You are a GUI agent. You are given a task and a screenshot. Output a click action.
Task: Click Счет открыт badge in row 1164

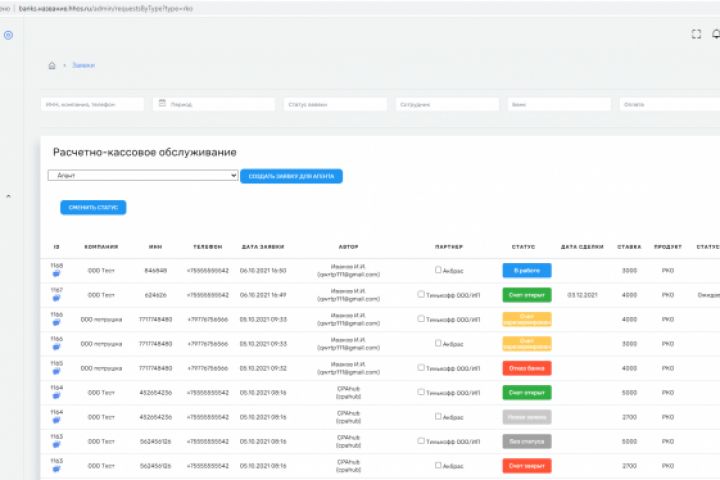527,393
